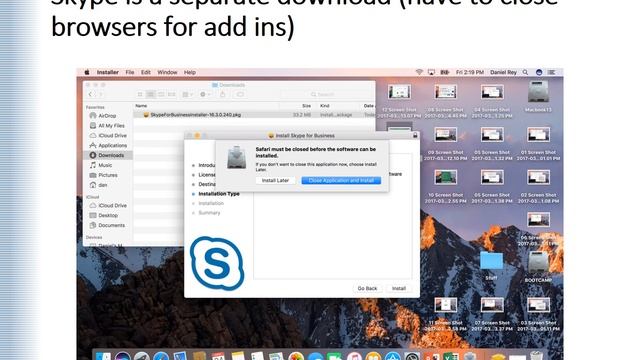The width and height of the screenshot is (640, 360).
Task: Switch Finder to list view
Action: (151, 94)
